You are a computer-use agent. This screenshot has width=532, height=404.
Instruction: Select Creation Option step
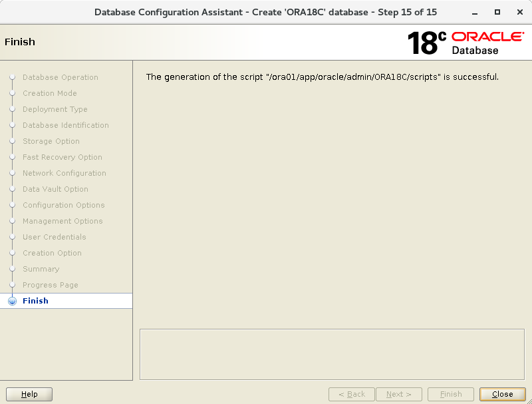tap(53, 253)
